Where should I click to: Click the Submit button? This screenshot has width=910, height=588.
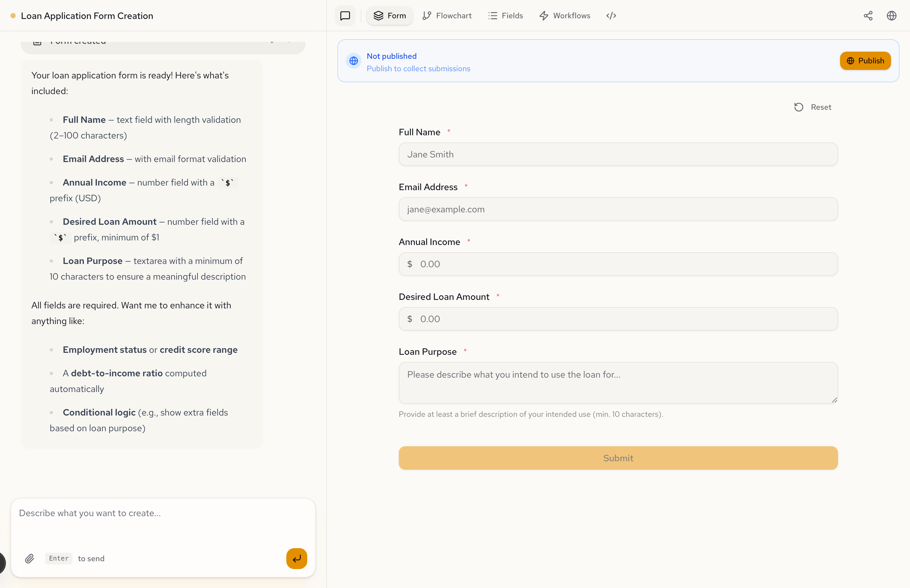click(x=618, y=458)
